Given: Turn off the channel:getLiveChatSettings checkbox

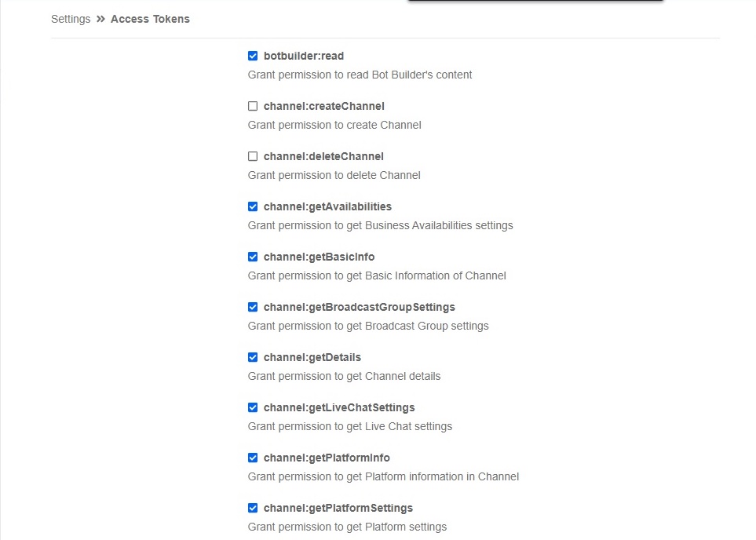Looking at the screenshot, I should click(253, 407).
